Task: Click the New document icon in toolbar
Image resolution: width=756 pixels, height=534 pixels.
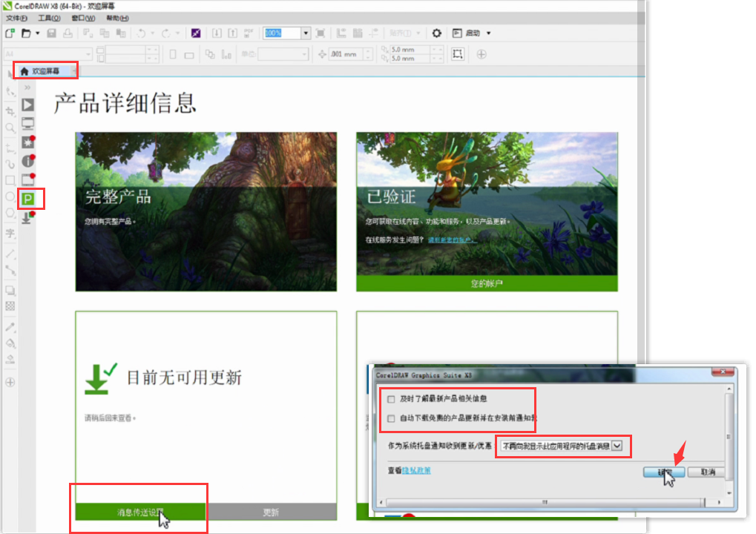Action: (x=10, y=33)
